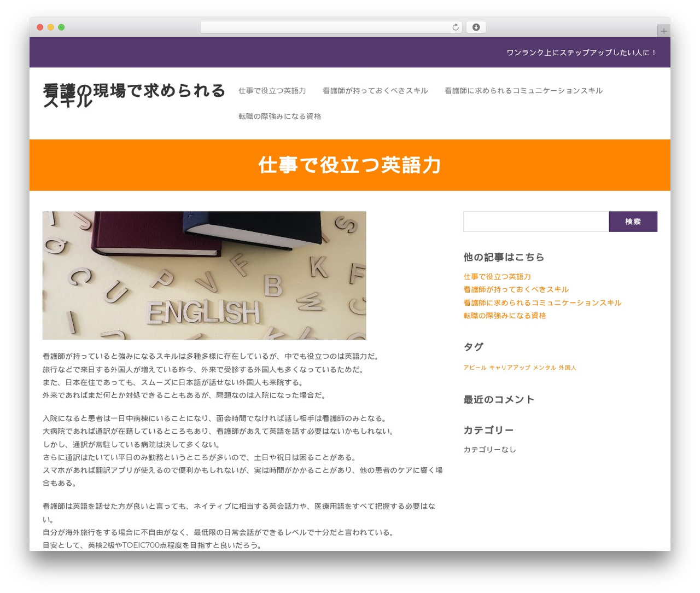Open sidebar link 看護師に求められるコミュニケーションスキル
700x593 pixels.
542,303
